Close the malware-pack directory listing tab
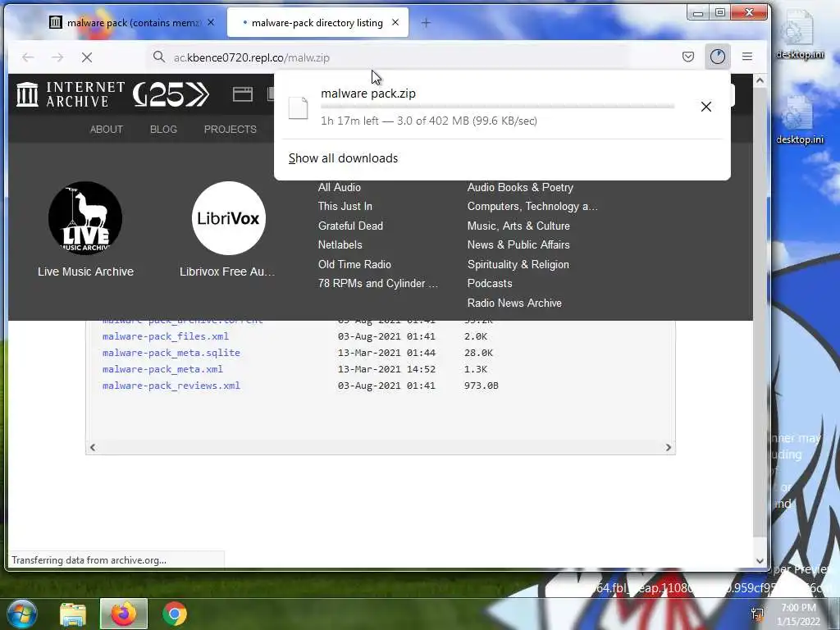The width and height of the screenshot is (840, 630). click(x=395, y=22)
